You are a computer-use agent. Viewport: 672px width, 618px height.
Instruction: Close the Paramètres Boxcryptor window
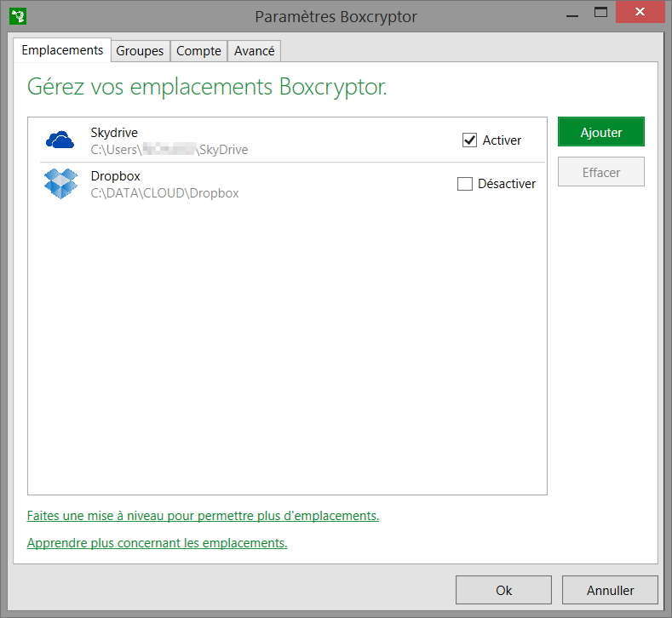[x=640, y=12]
